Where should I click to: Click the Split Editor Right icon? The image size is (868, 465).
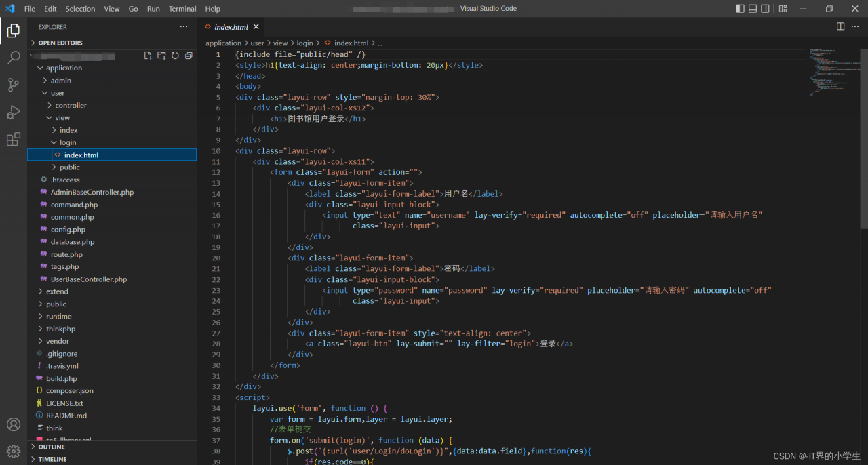(x=840, y=26)
